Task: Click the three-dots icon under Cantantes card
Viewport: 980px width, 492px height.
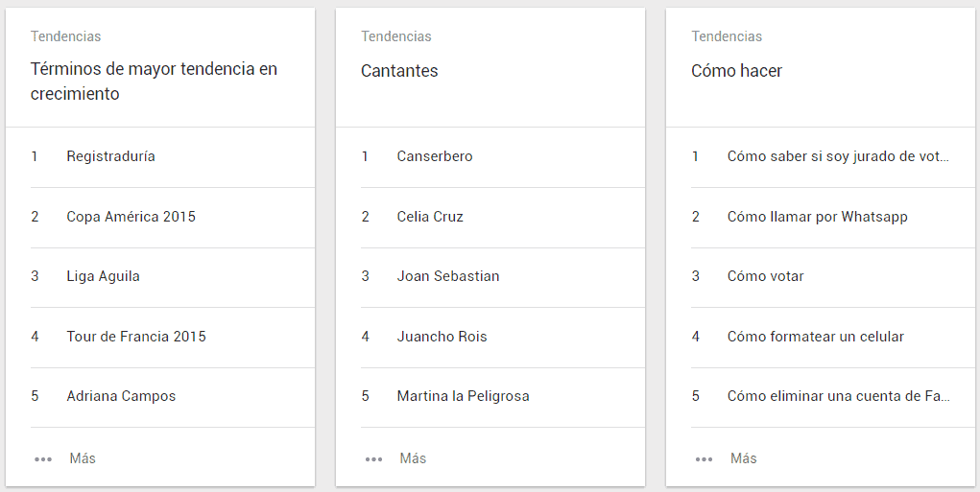Action: pyautogui.click(x=373, y=459)
